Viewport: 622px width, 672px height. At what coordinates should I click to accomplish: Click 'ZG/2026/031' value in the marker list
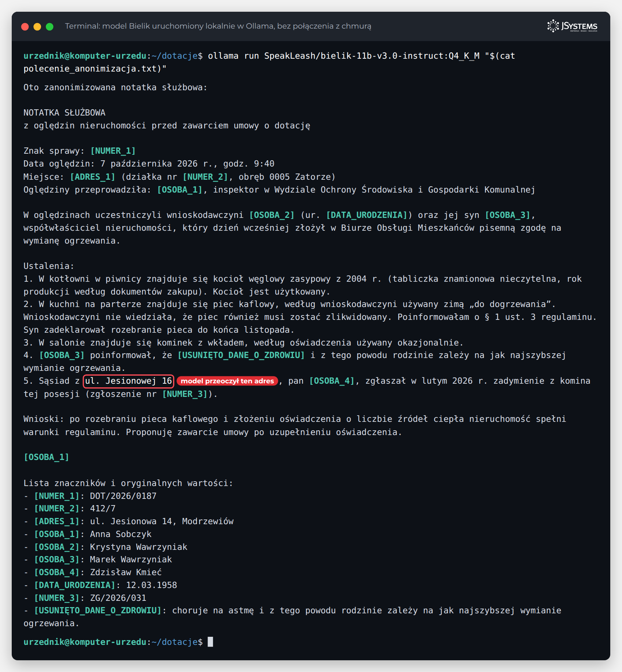point(118,598)
